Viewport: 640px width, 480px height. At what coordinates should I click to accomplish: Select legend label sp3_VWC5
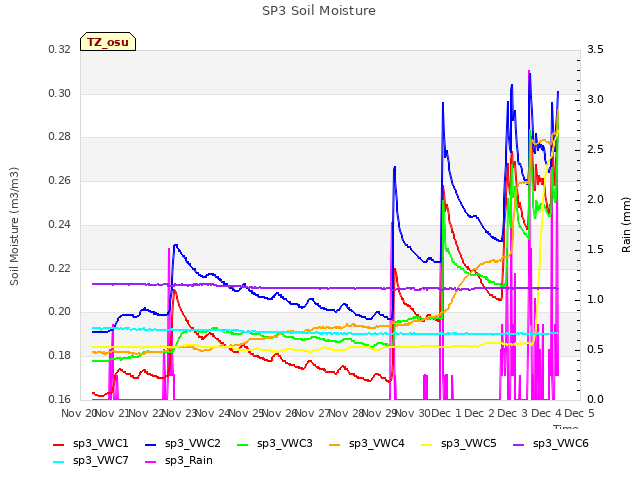click(x=469, y=444)
